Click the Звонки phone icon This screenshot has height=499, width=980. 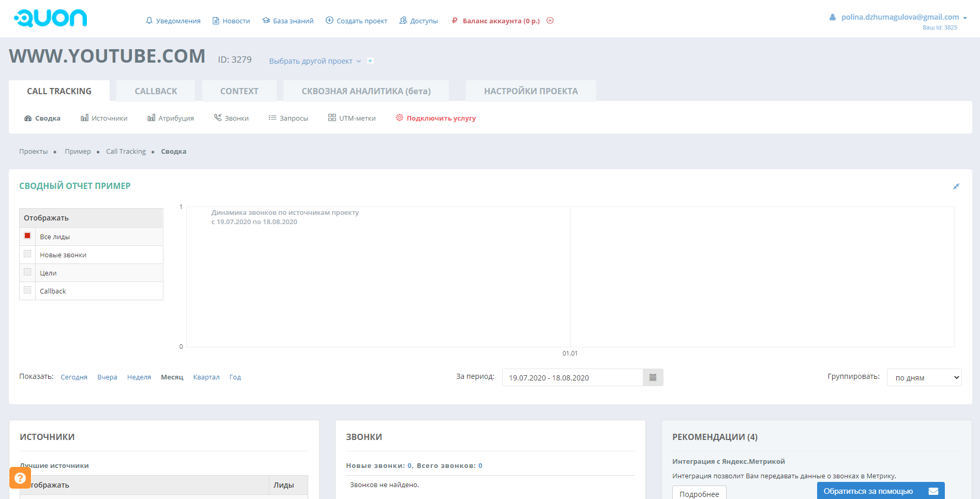pos(218,118)
